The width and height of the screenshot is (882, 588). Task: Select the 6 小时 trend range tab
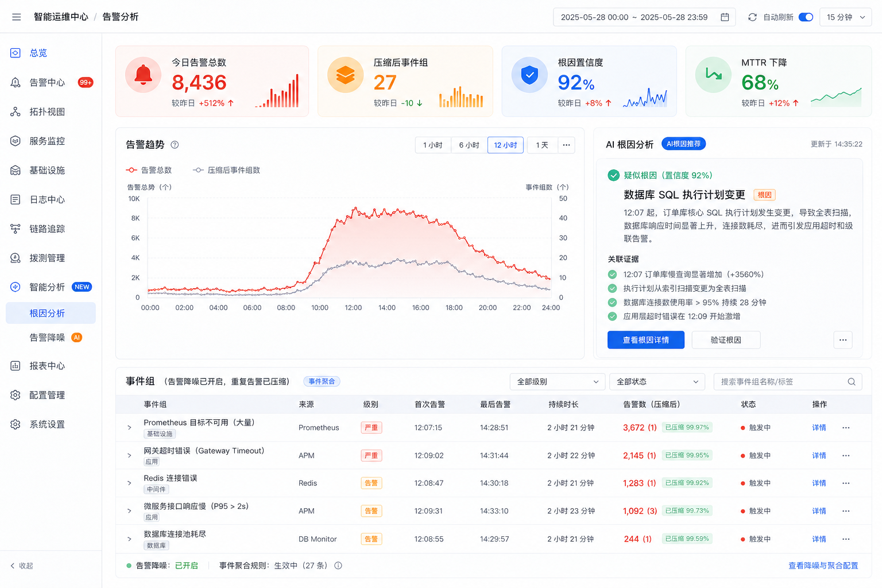[469, 145]
